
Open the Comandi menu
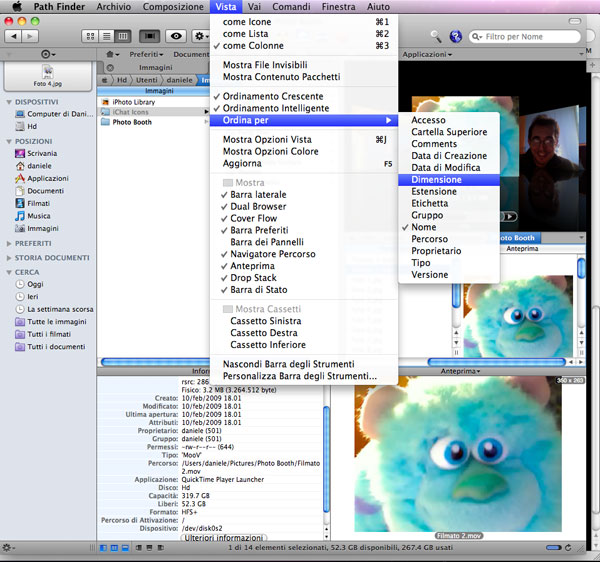tap(291, 7)
